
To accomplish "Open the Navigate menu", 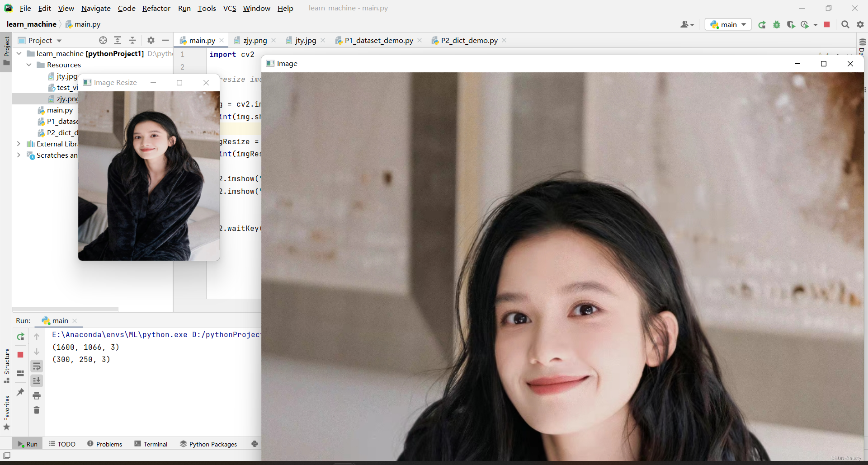I will pos(96,8).
